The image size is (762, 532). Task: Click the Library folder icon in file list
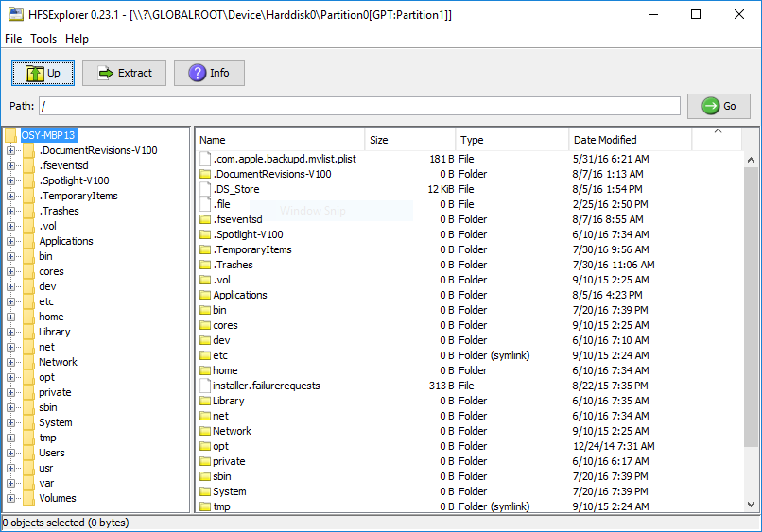click(205, 401)
